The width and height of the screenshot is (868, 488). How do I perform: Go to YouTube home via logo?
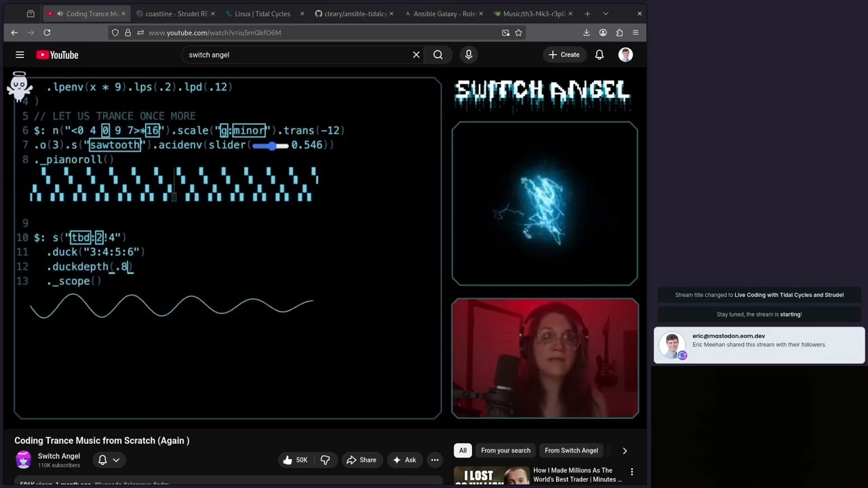click(x=58, y=55)
